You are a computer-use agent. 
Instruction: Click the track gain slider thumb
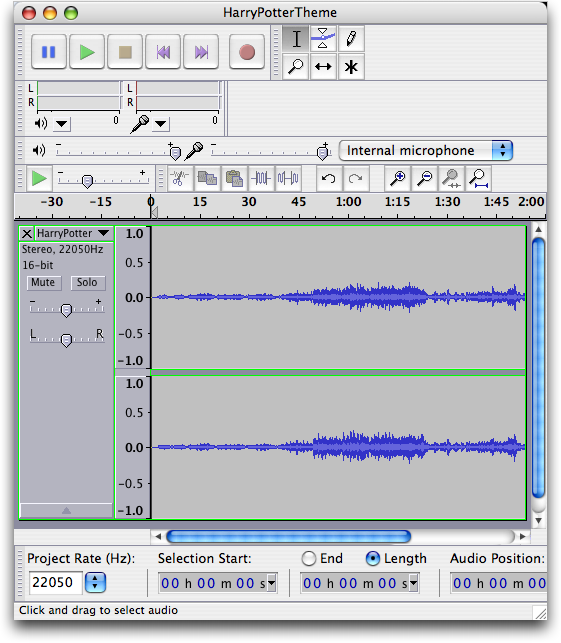coord(66,310)
